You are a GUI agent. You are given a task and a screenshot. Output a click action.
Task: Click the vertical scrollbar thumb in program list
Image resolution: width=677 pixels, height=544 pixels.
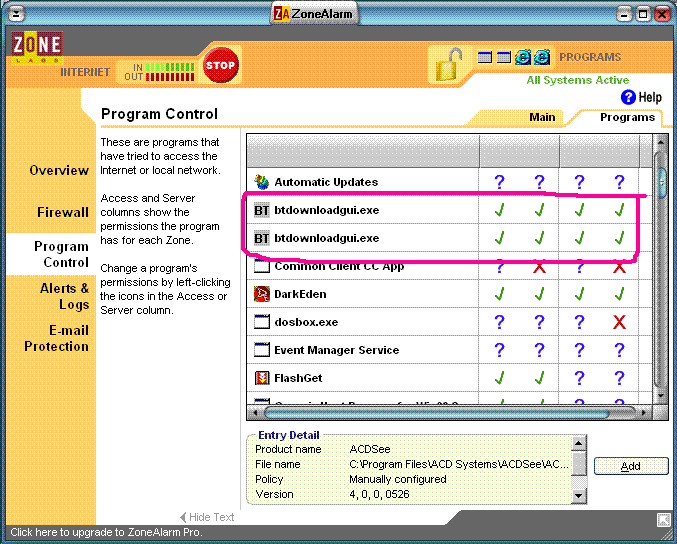click(661, 182)
